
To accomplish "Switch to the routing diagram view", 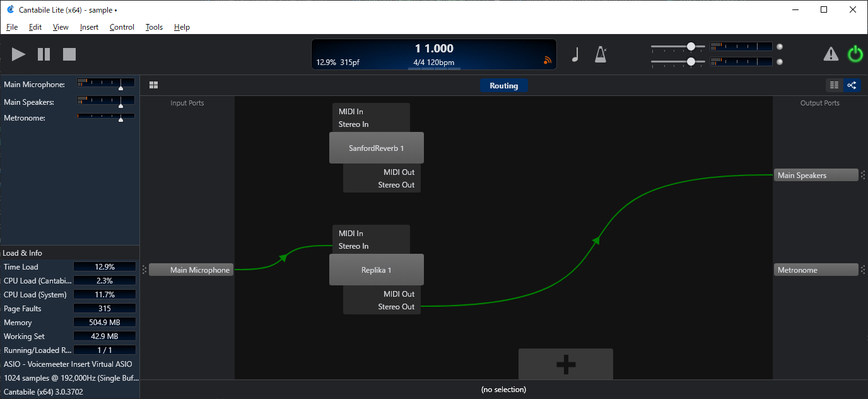I will click(851, 85).
